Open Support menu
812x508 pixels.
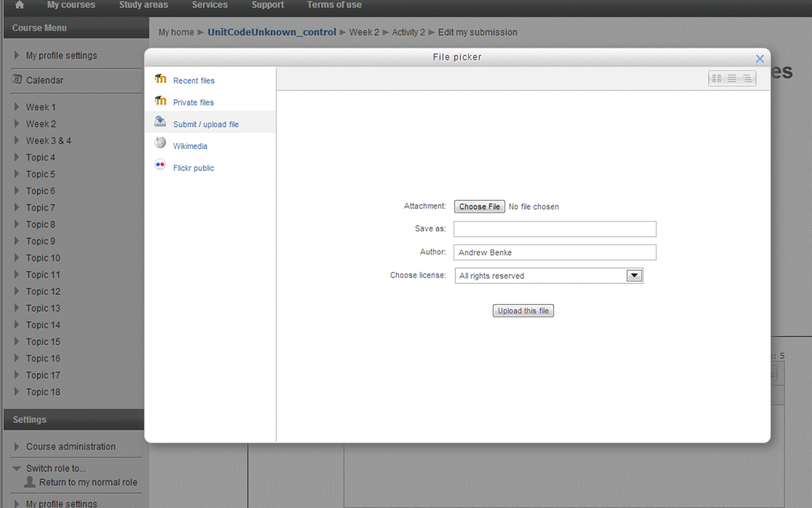pos(268,5)
